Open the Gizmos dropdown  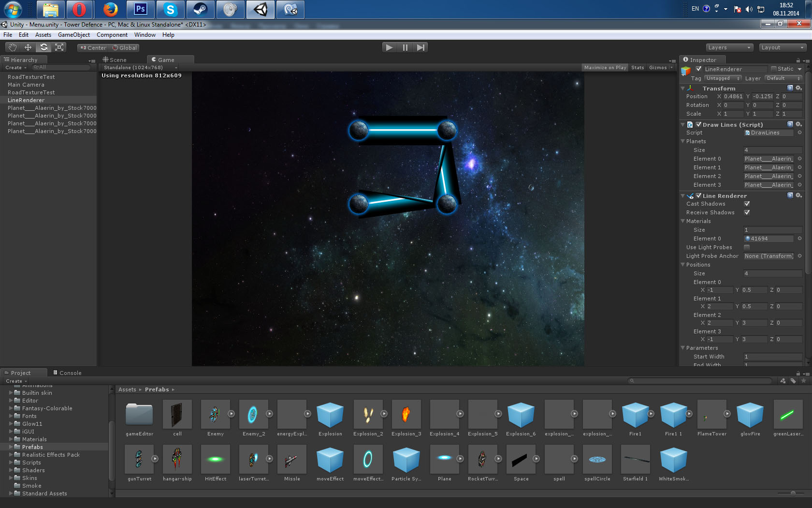(x=661, y=68)
